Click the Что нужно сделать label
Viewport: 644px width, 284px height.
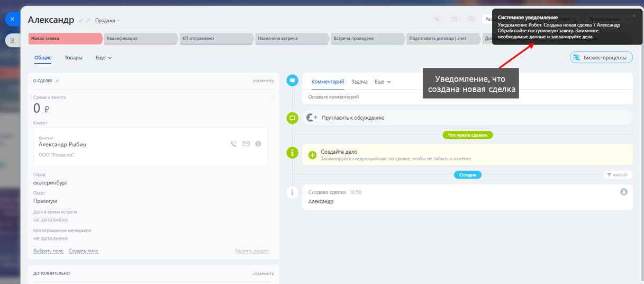click(x=468, y=135)
